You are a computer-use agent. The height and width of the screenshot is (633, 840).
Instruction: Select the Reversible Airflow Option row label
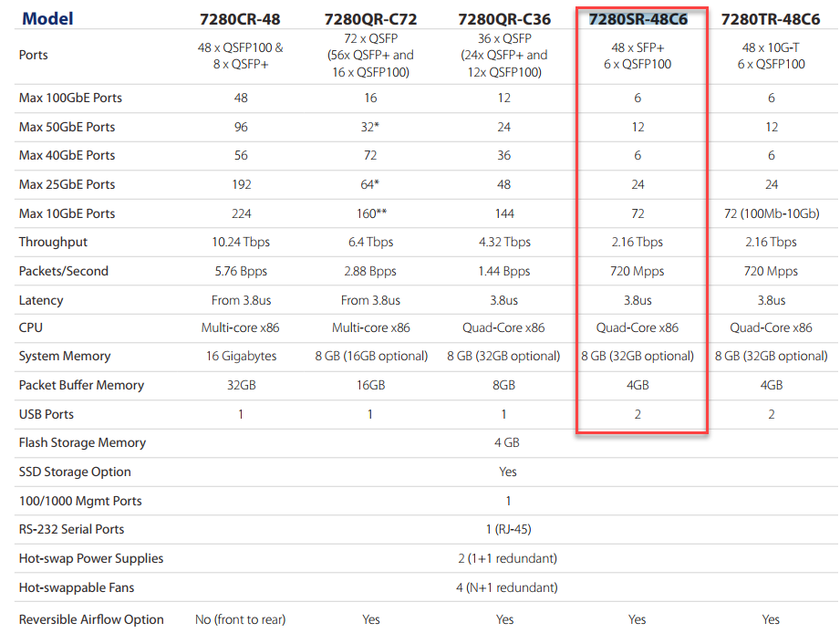pos(91,619)
